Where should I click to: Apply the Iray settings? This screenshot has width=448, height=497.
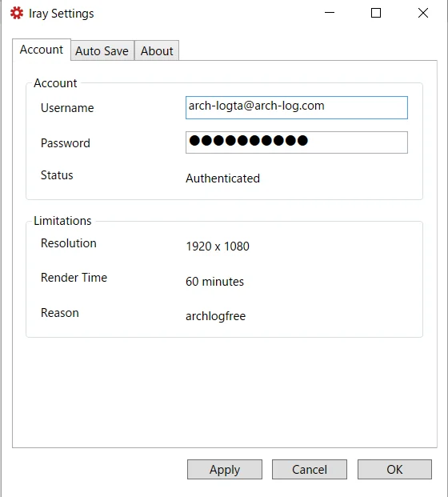(x=225, y=470)
